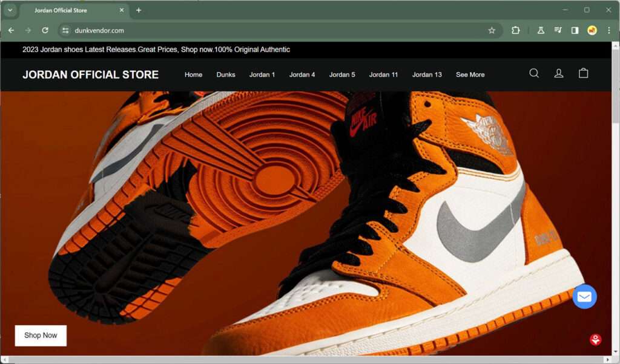Open the Chrome profile avatar
Viewport: 620px width, 364px height.
592,30
